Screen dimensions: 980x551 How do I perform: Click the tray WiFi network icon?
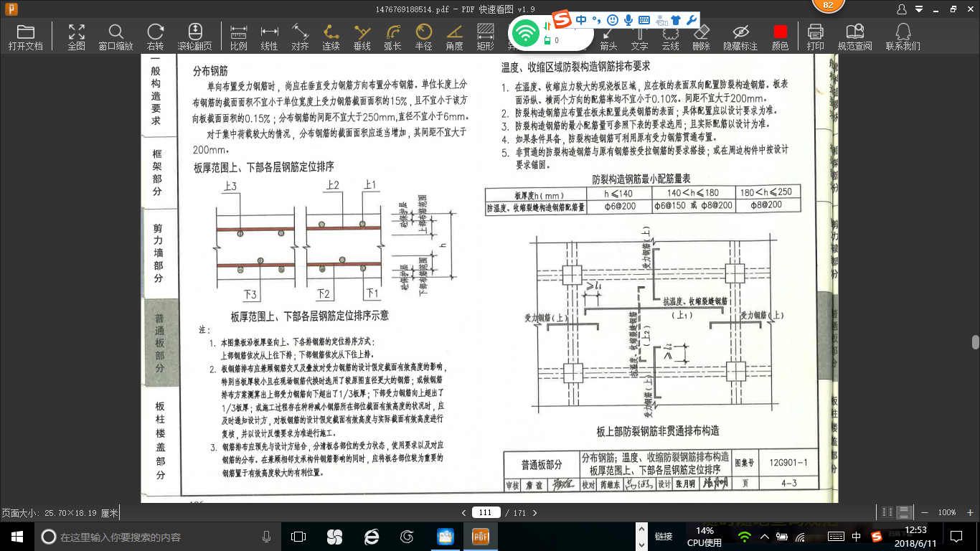pos(745,537)
